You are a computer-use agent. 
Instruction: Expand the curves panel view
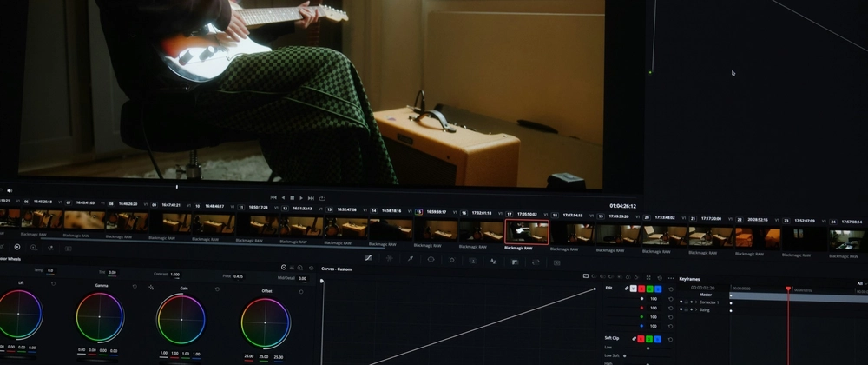click(x=648, y=277)
